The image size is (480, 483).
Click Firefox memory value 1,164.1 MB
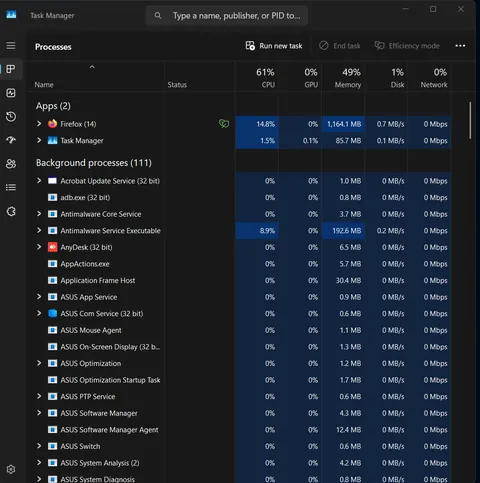(344, 124)
